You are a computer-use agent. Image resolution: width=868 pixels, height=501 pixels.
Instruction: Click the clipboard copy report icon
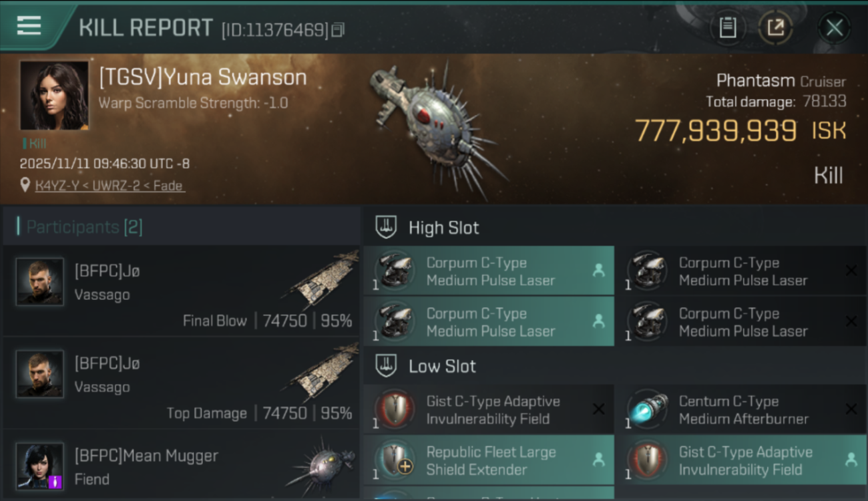pyautogui.click(x=728, y=28)
